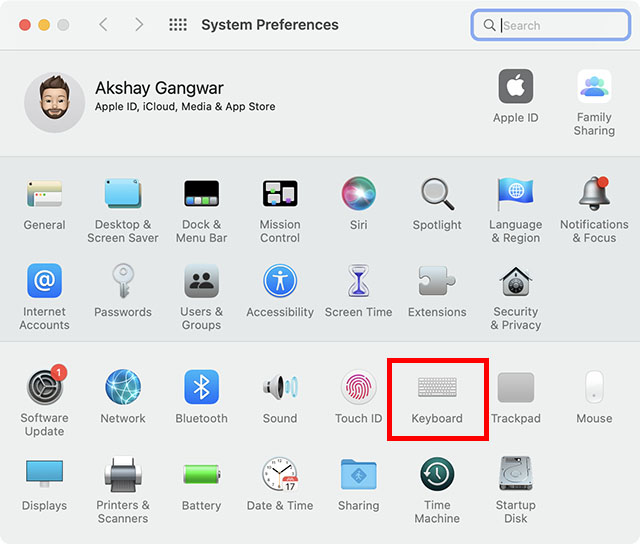Image resolution: width=640 pixels, height=544 pixels.
Task: Select the Siri preference icon
Action: (358, 194)
